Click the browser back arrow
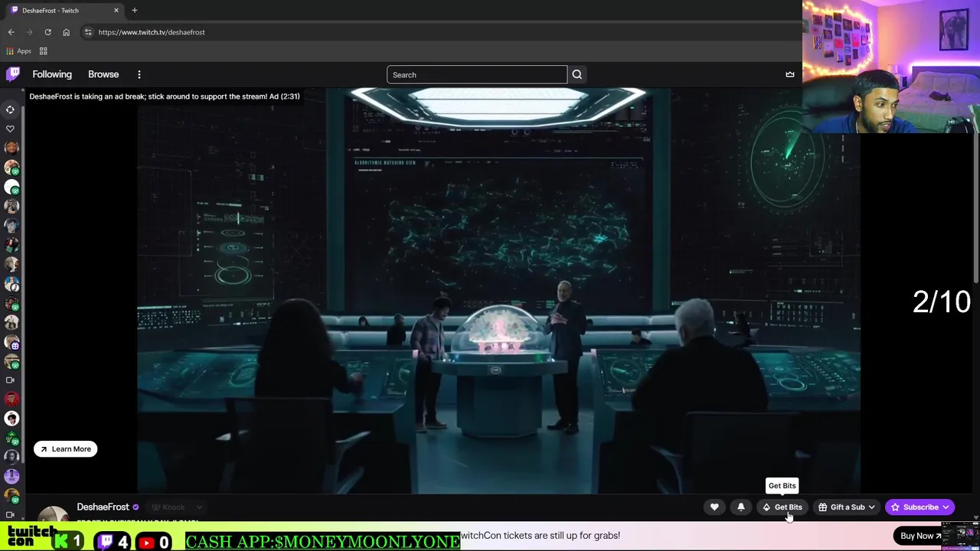 tap(11, 32)
